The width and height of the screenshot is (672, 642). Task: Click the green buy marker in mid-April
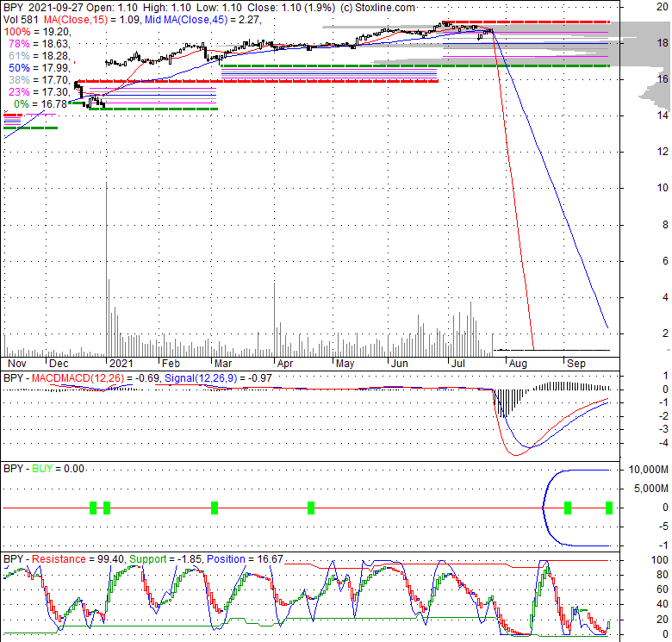click(x=311, y=508)
